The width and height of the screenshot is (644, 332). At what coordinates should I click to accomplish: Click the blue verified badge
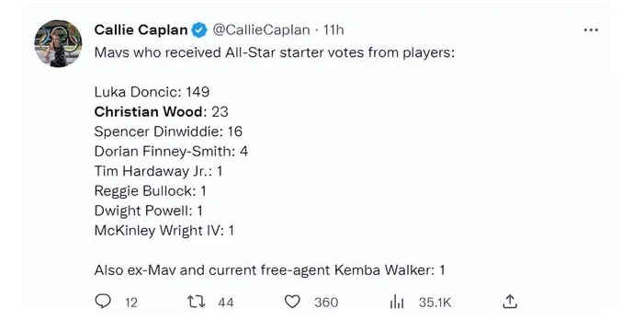coord(199,30)
